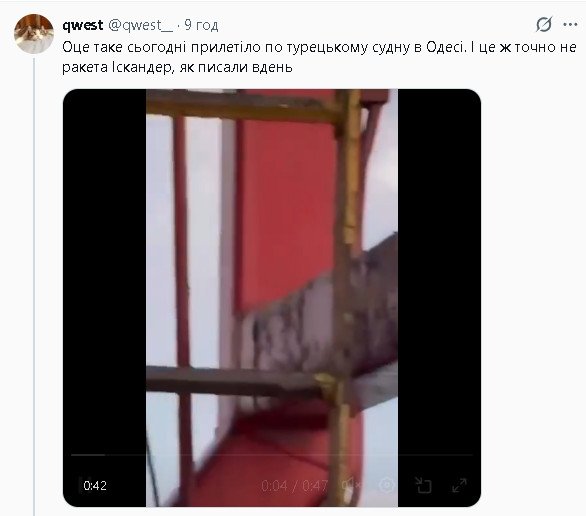
Task: Click the 0:42 remaining time badge
Action: coord(95,485)
